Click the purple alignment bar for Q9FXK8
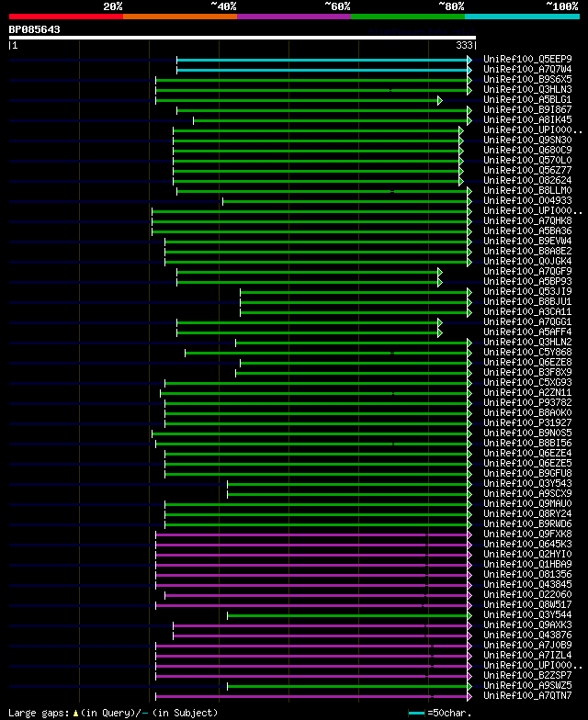The image size is (588, 720). pyautogui.click(x=311, y=534)
